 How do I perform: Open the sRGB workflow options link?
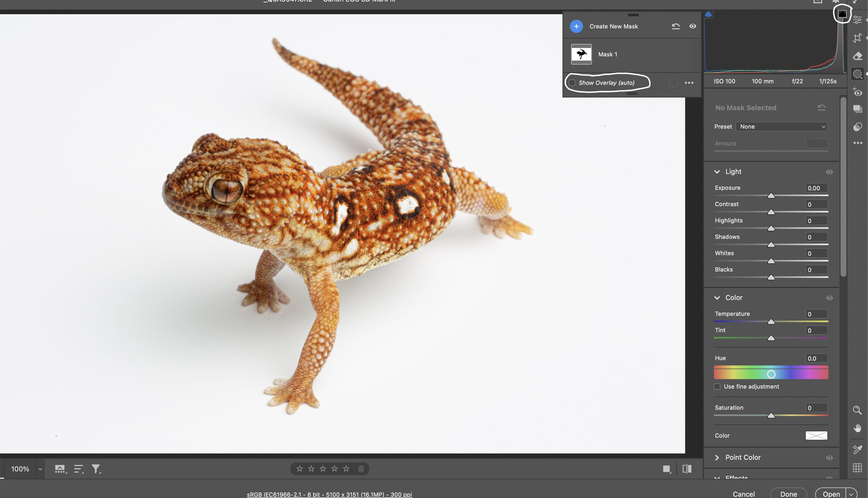tap(329, 494)
